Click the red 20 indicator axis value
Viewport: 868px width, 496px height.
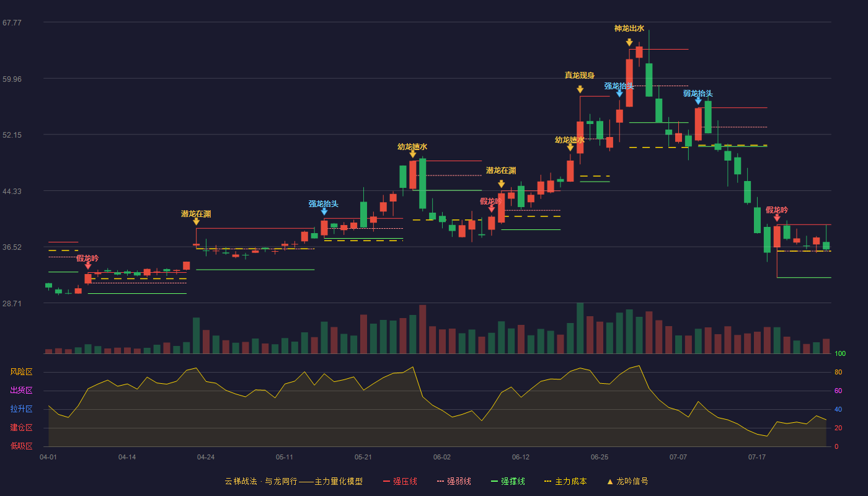[x=838, y=428]
